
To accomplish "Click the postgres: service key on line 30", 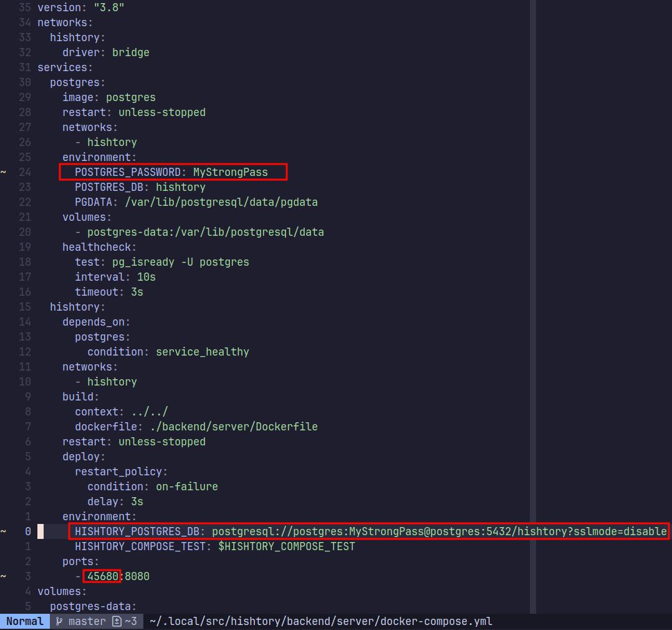I will [x=77, y=82].
